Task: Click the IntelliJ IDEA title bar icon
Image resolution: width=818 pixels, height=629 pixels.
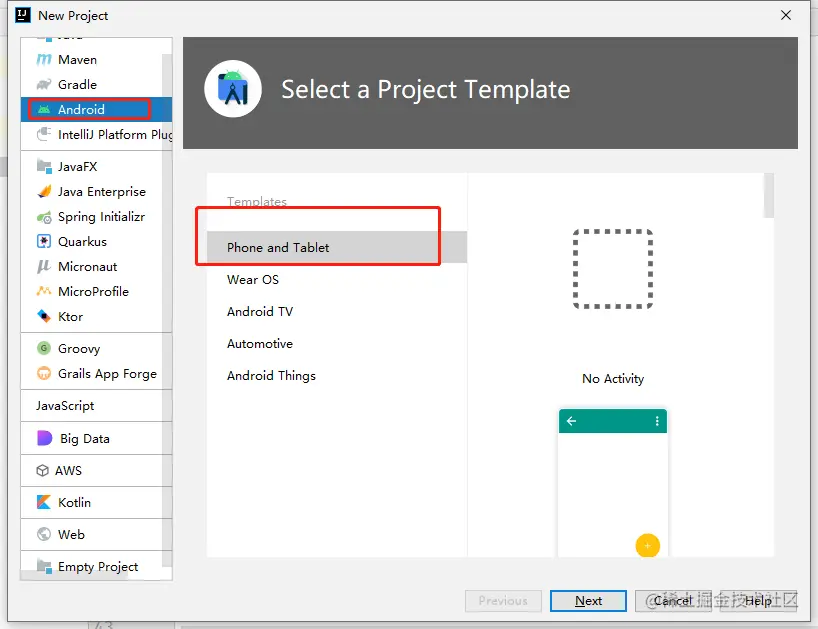Action: coord(23,15)
